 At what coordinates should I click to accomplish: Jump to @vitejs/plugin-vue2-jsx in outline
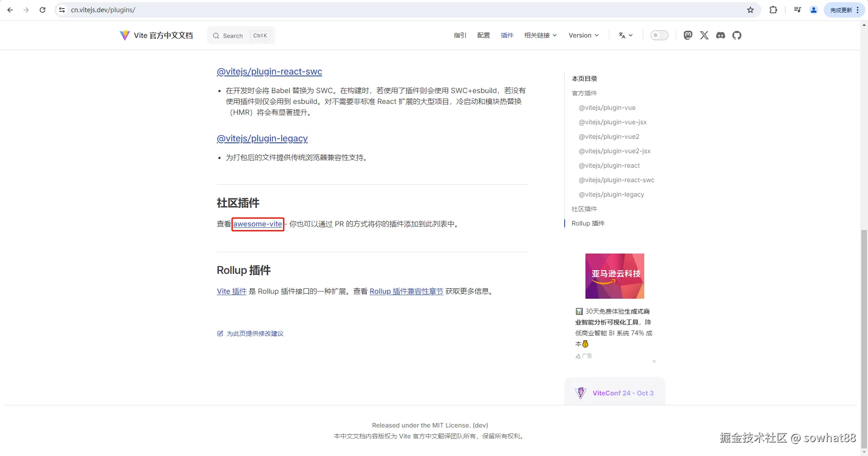tap(615, 151)
